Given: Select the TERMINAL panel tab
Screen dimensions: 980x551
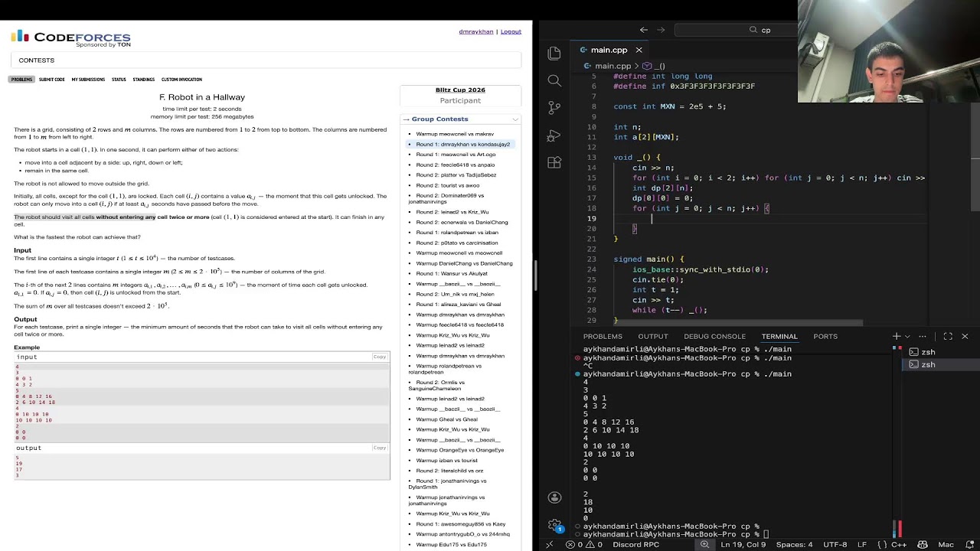Looking at the screenshot, I should click(x=779, y=337).
